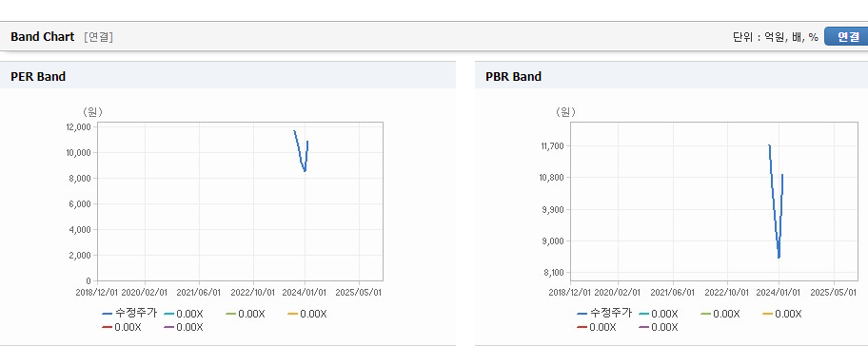Click the 8,000 y-axis label
The height and width of the screenshot is (346, 868).
click(x=81, y=178)
